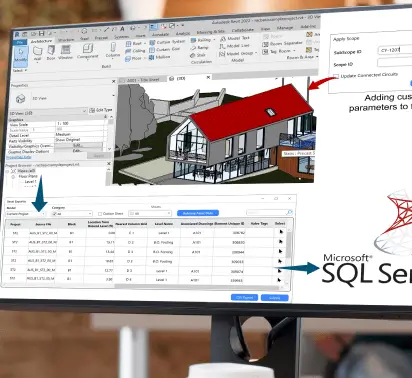Click the SubScope ID input field
The width and height of the screenshot is (412, 378).
(x=395, y=50)
